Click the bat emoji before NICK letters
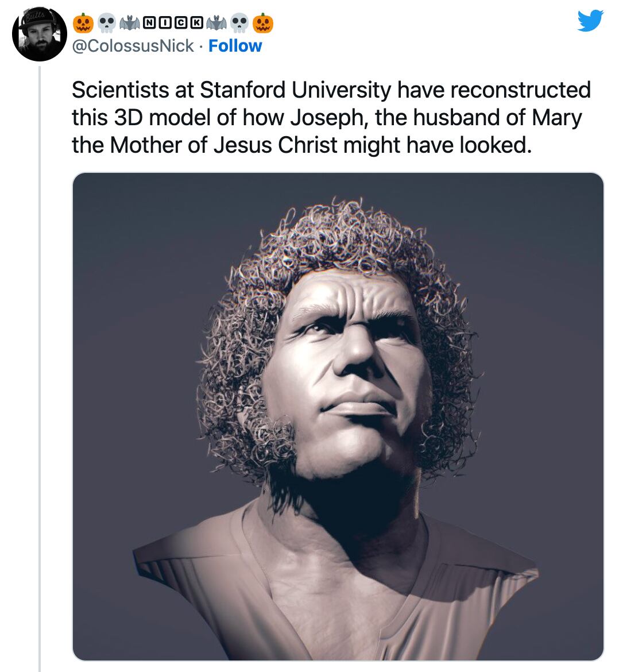 pos(129,24)
